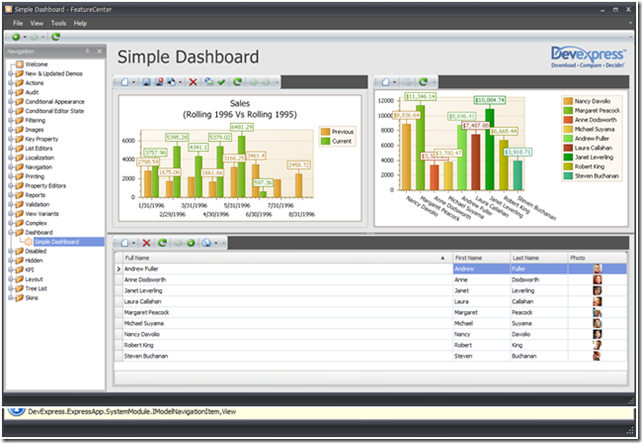Image resolution: width=642 pixels, height=443 pixels.
Task: Click the Save floppy disk icon
Action: [146, 82]
